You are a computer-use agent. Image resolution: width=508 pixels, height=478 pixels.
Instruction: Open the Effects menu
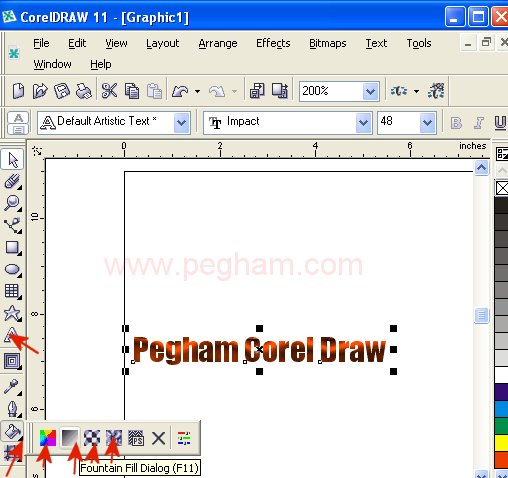[x=273, y=43]
